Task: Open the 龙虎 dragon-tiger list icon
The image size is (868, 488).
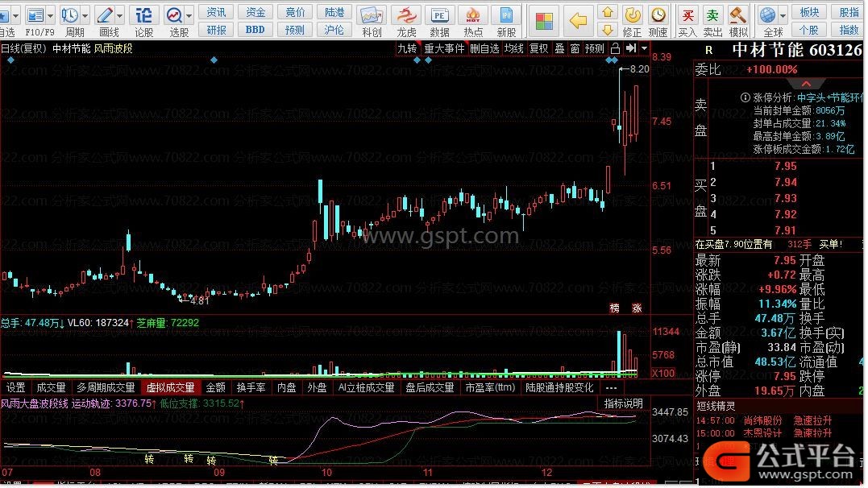Action: 406,15
